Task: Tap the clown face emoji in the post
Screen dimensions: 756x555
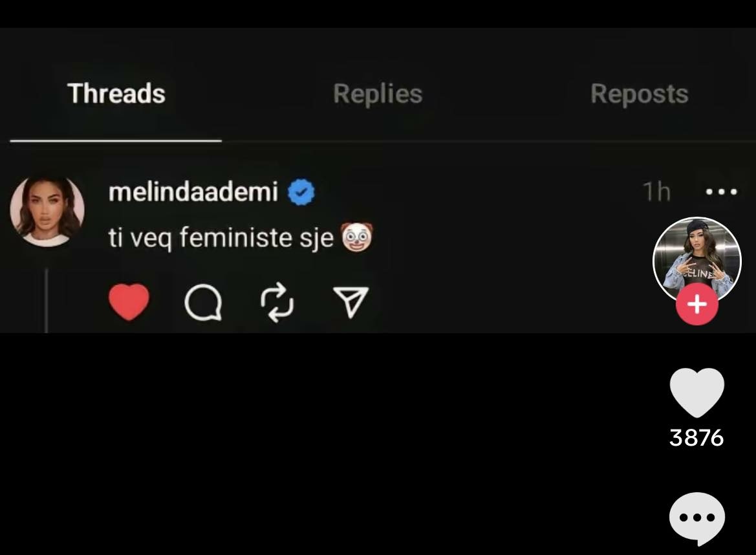Action: coord(357,237)
